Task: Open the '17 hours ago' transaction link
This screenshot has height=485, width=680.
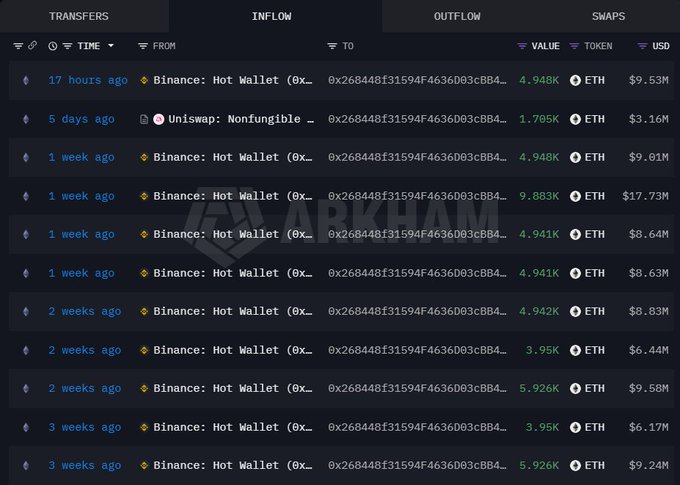Action: tap(88, 80)
